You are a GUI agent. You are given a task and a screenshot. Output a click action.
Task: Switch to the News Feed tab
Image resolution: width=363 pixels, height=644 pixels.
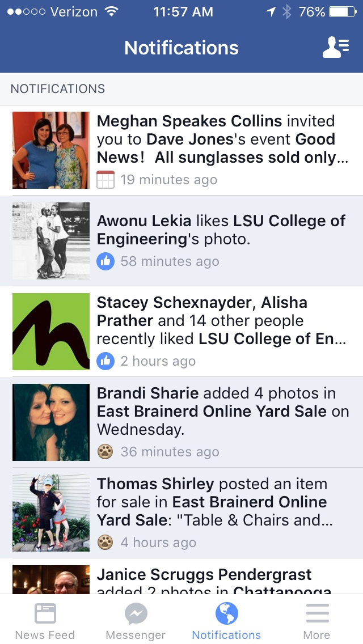point(45,620)
